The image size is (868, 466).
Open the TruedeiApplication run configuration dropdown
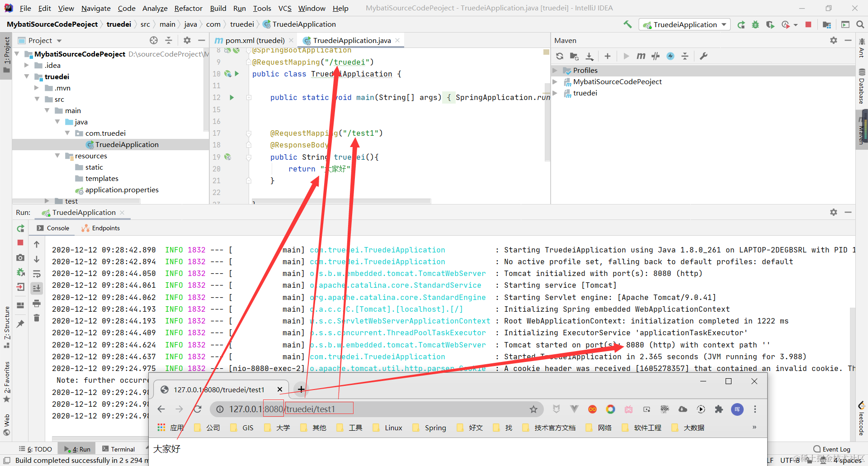point(684,24)
